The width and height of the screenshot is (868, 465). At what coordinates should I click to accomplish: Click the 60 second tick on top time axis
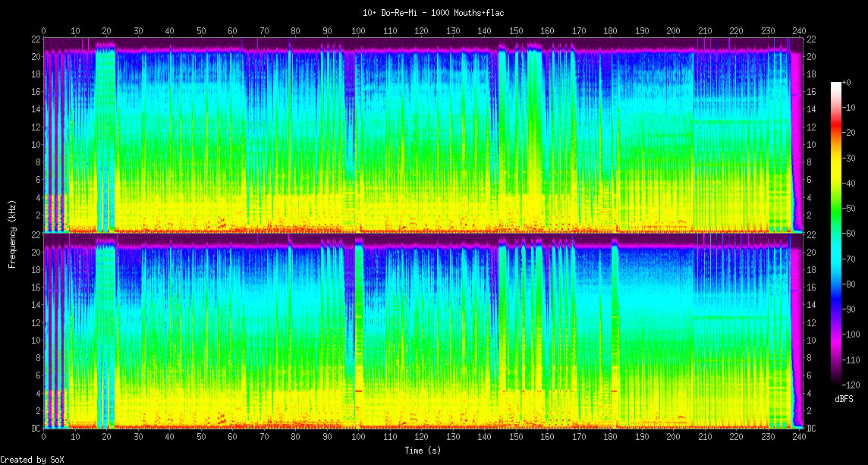tap(232, 31)
